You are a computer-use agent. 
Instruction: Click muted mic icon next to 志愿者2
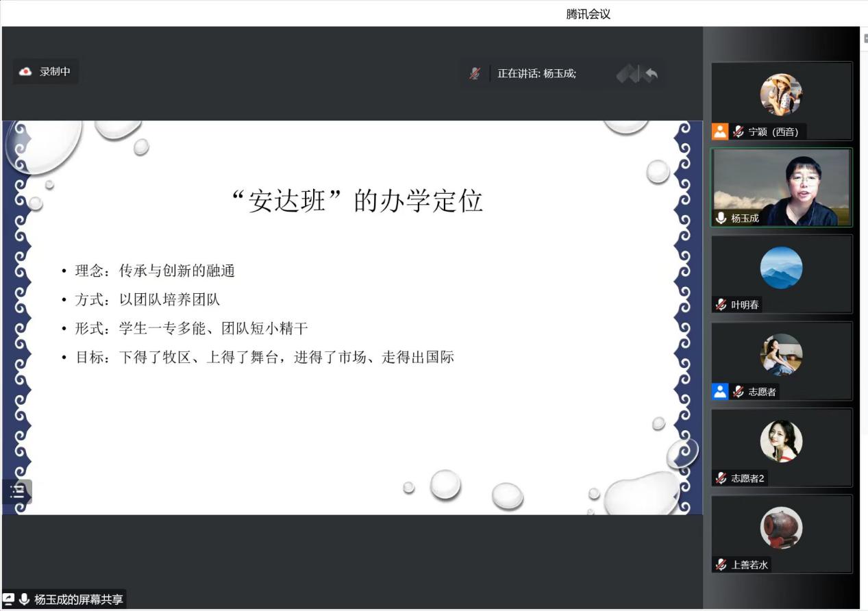point(721,478)
